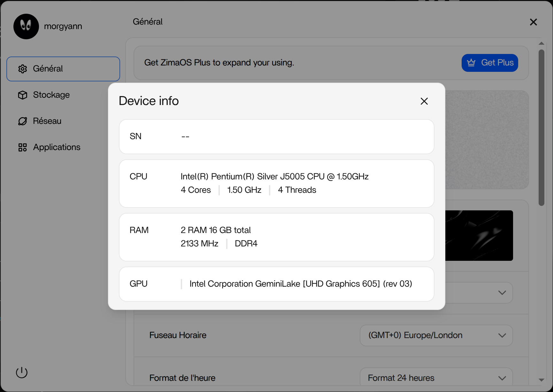Click the CPU model name text
This screenshot has height=392, width=553.
point(274,177)
